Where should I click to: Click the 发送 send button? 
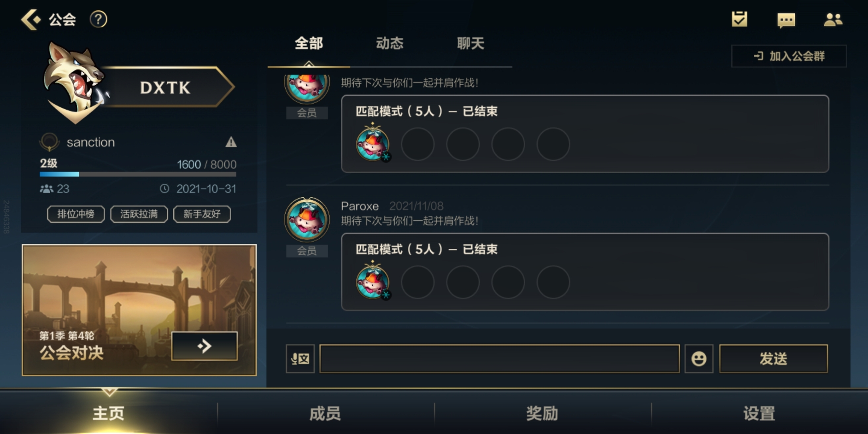774,358
